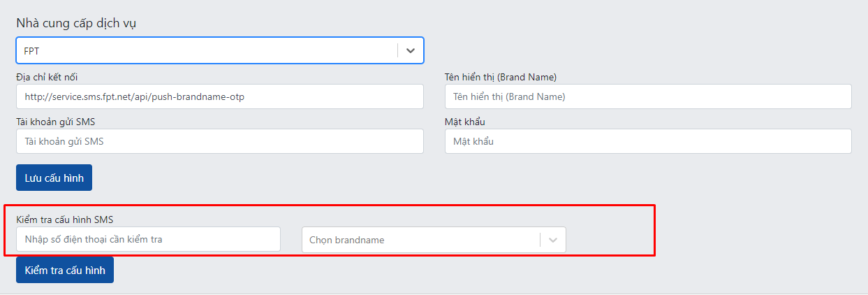Click the vertical divider in the brandname select
Image resolution: width=868 pixels, height=295 pixels.
coord(540,240)
